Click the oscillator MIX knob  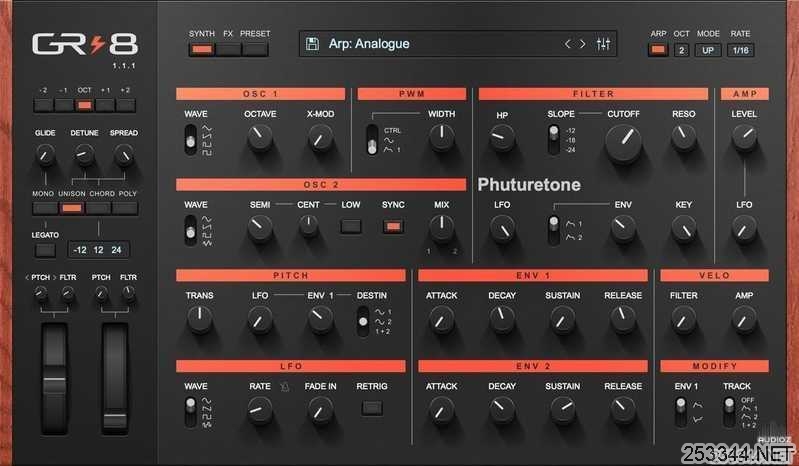pos(441,229)
